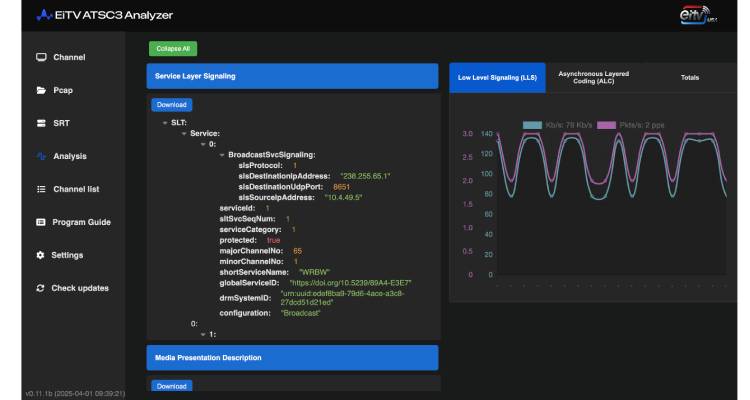Click the Analysis waveform icon
The image size is (750, 400).
[41, 156]
